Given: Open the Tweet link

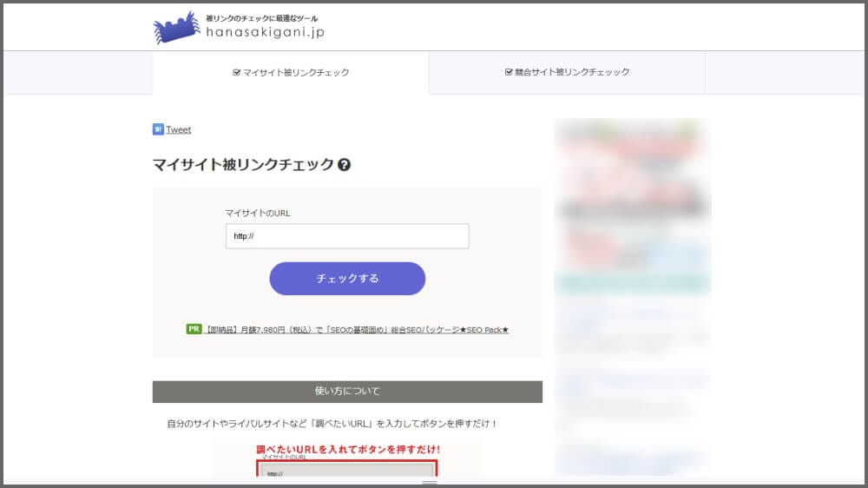Looking at the screenshot, I should tap(179, 129).
